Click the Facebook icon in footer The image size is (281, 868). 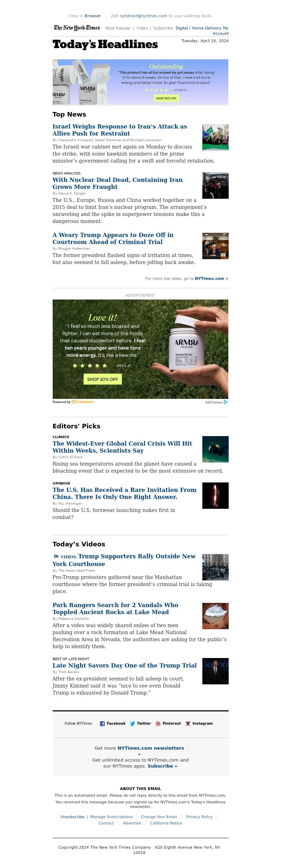coord(102,723)
